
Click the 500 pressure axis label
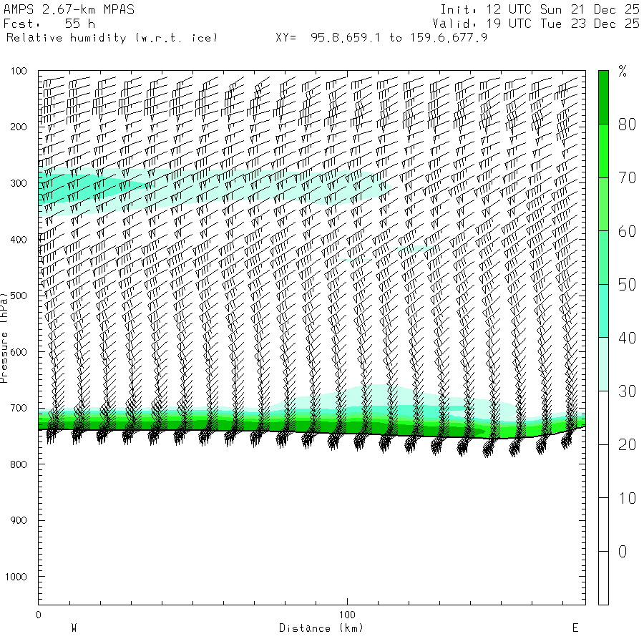tap(19, 296)
